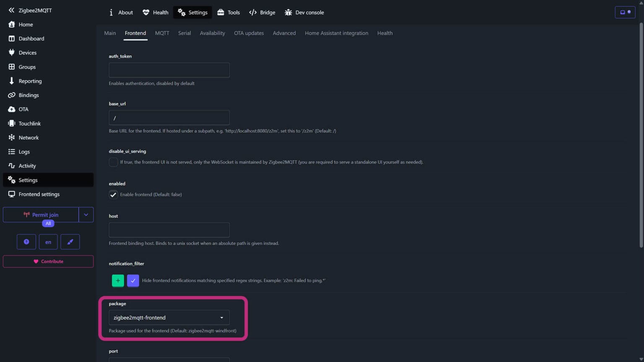Open Frontend settings in sidebar
This screenshot has width=644, height=362.
pos(48,194)
